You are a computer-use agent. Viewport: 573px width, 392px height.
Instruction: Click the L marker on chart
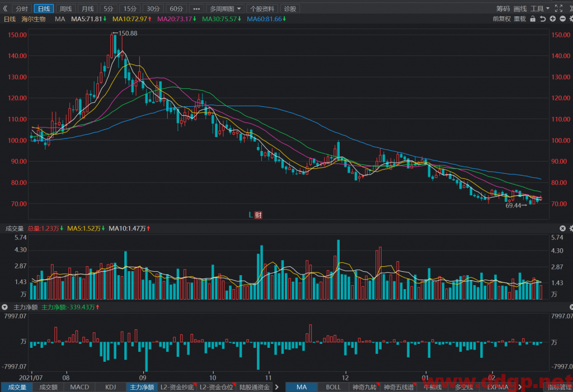coord(251,215)
